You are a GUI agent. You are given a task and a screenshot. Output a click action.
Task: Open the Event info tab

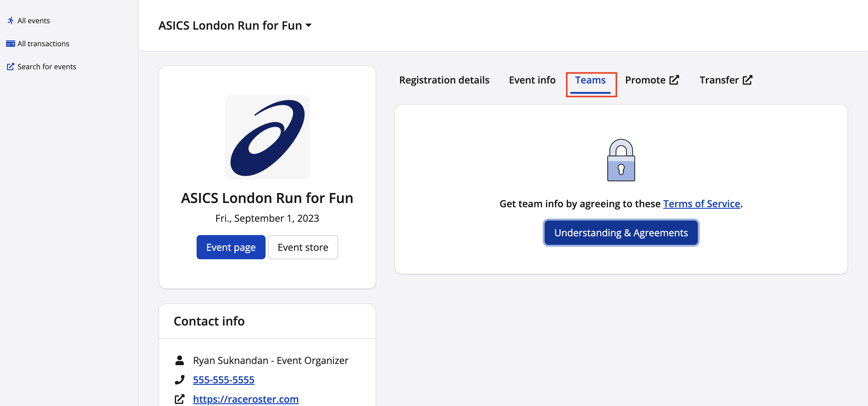pos(532,80)
